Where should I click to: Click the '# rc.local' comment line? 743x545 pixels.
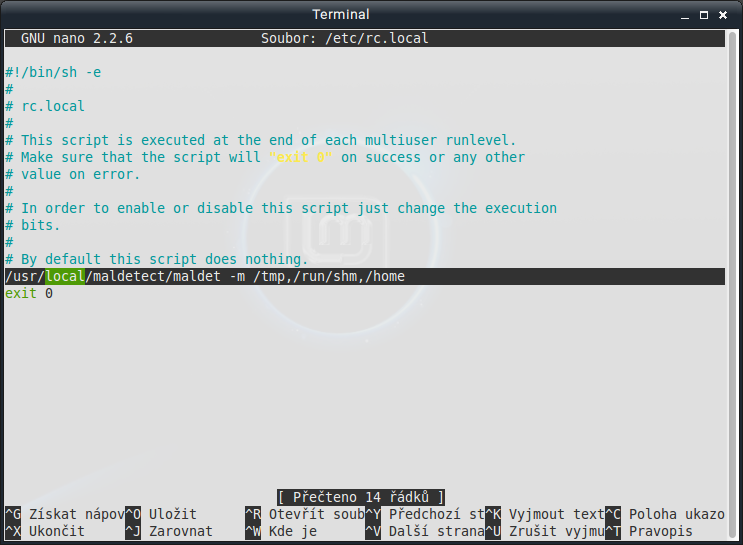(x=45, y=106)
